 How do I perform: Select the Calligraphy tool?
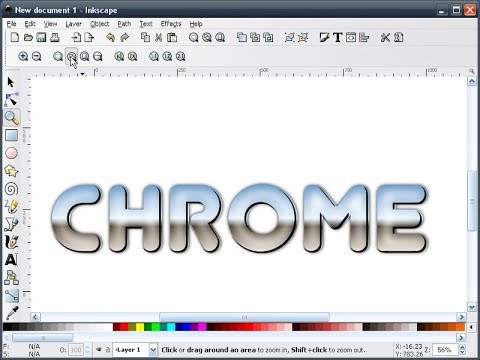tap(11, 242)
